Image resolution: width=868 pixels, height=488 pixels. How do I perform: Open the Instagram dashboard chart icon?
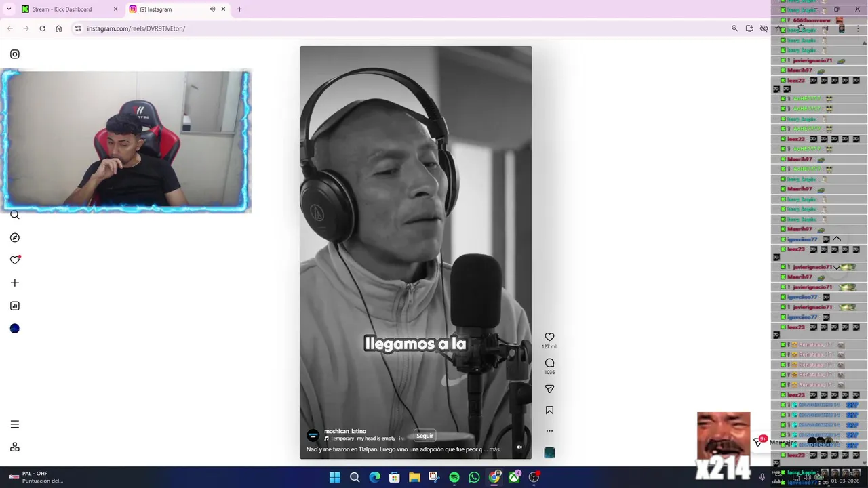point(15,306)
